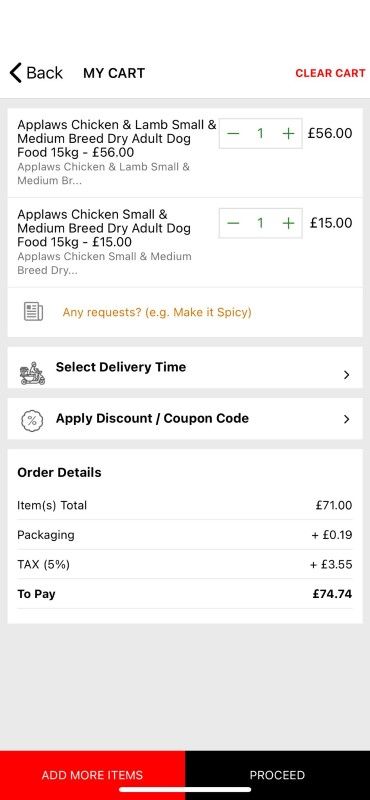
Task: Tap the Back arrow chevron icon
Action: (16, 73)
